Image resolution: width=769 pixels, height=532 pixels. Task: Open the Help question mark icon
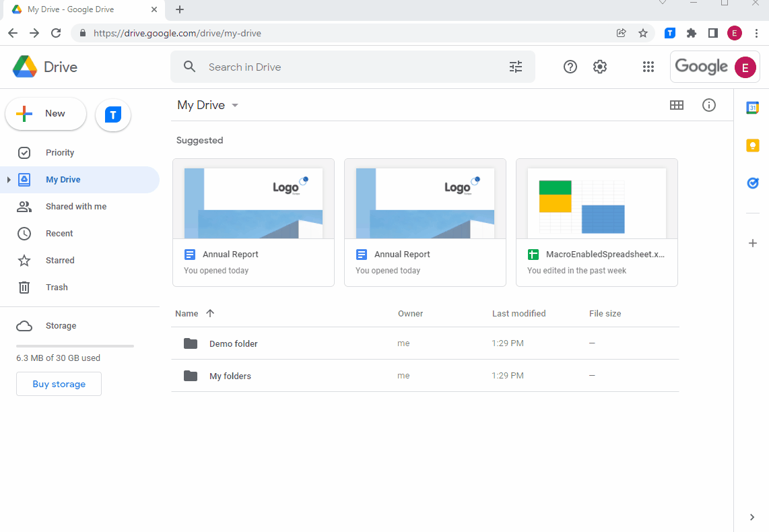(x=570, y=67)
